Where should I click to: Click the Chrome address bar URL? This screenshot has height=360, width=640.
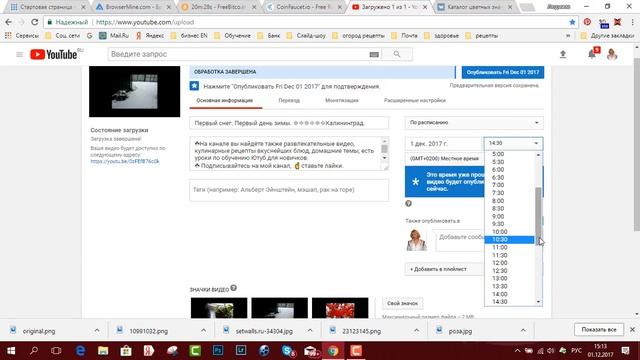145,22
